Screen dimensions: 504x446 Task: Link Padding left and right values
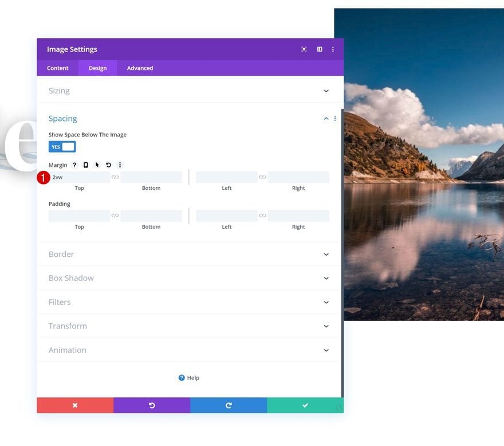[x=263, y=216]
